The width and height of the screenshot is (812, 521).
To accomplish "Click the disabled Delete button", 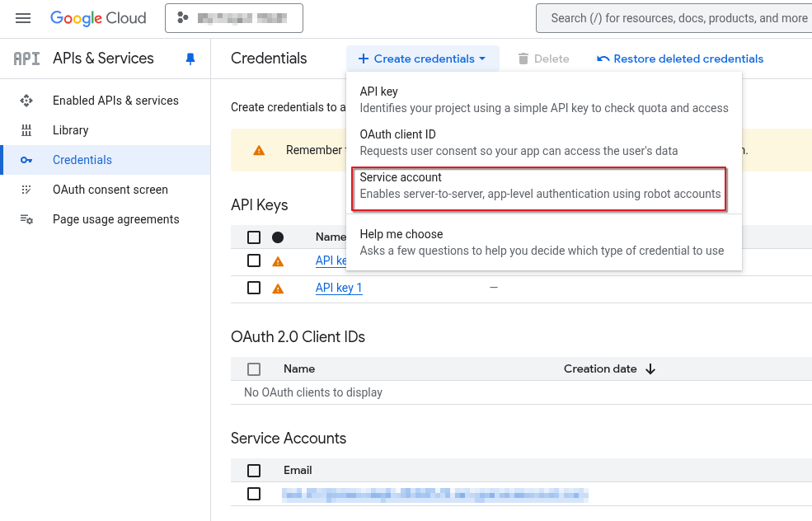I will coord(543,59).
